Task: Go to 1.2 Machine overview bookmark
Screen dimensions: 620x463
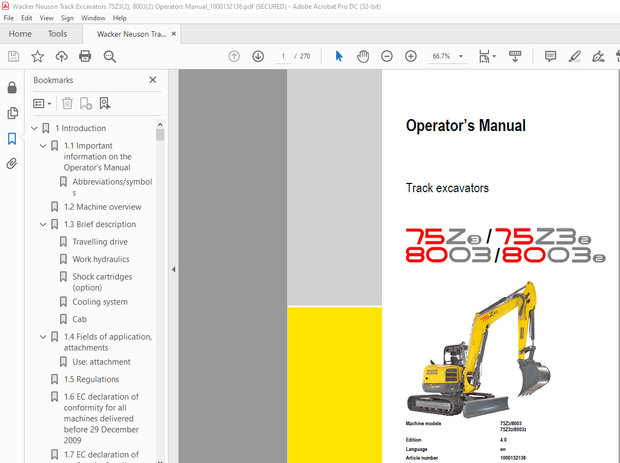Action: [x=102, y=207]
